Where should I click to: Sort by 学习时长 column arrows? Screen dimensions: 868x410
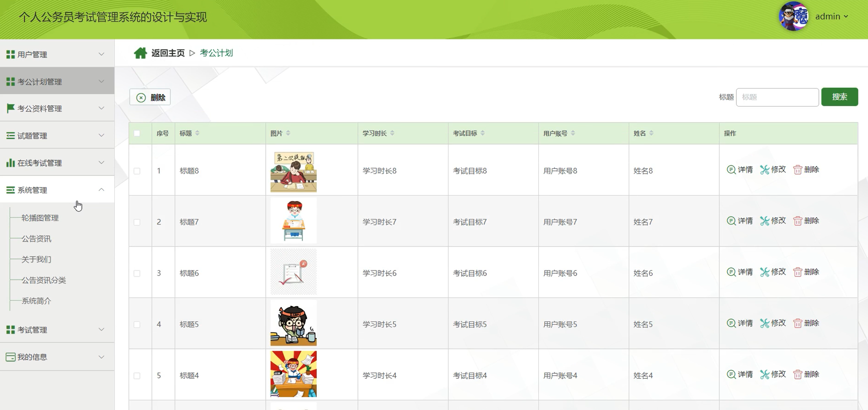[392, 133]
